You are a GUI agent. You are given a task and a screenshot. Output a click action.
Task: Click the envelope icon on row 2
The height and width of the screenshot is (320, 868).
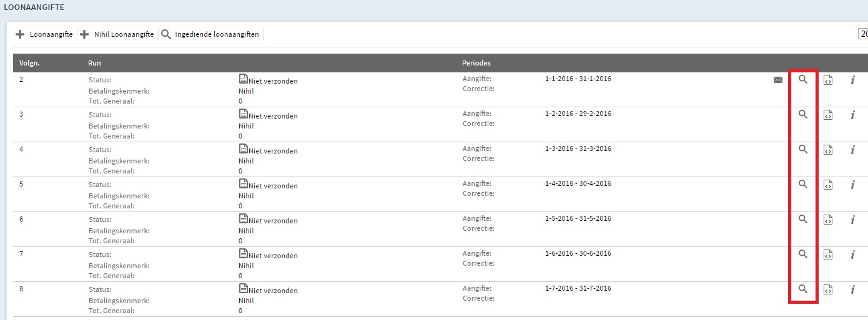tap(778, 80)
